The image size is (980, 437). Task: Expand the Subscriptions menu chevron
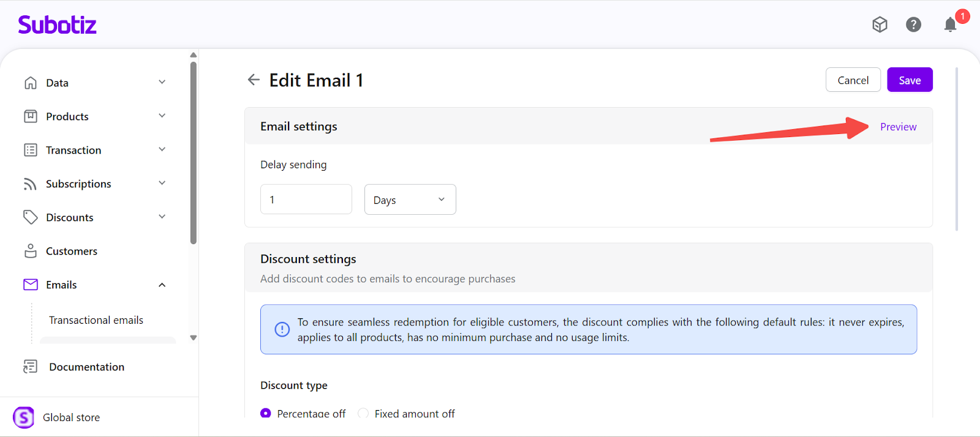(x=162, y=183)
